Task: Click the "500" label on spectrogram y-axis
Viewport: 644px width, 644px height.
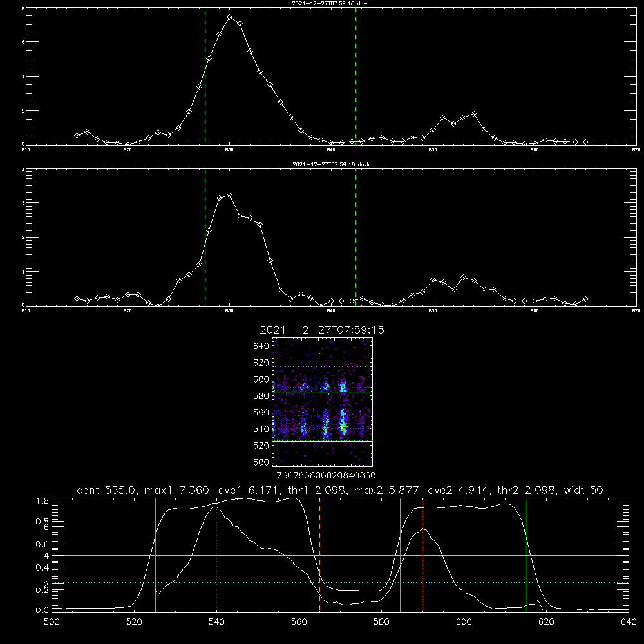Action: pyautogui.click(x=261, y=462)
